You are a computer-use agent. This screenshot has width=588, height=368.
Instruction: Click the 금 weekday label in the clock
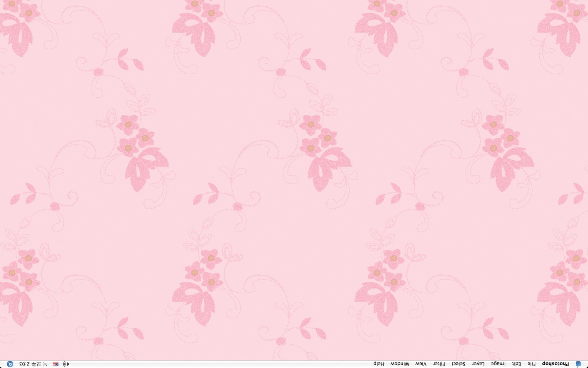(x=45, y=364)
